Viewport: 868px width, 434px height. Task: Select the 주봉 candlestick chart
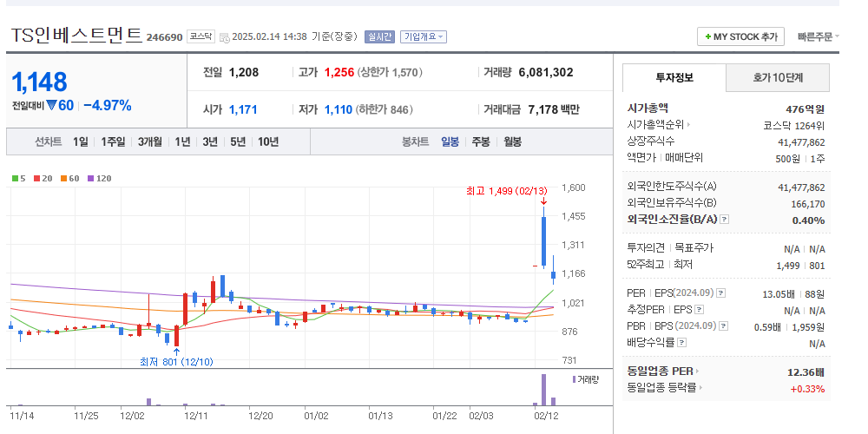coord(481,141)
